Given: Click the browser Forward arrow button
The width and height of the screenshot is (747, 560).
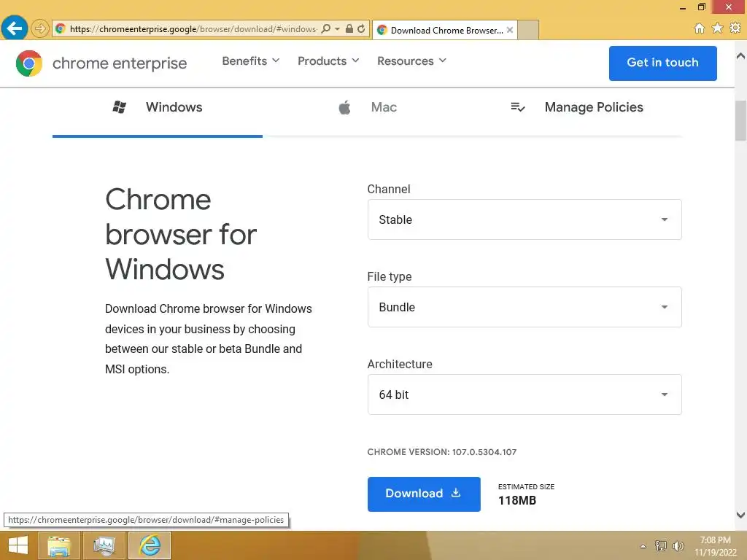Looking at the screenshot, I should [40, 28].
